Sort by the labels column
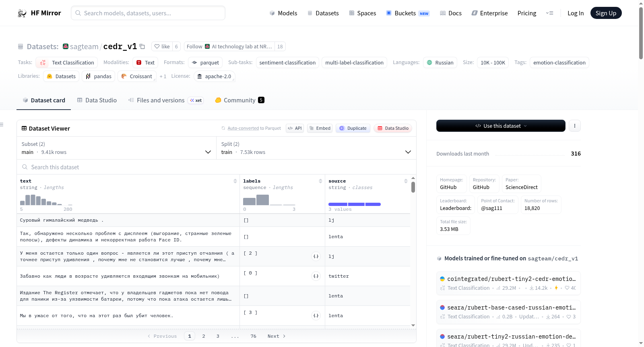 (x=320, y=181)
